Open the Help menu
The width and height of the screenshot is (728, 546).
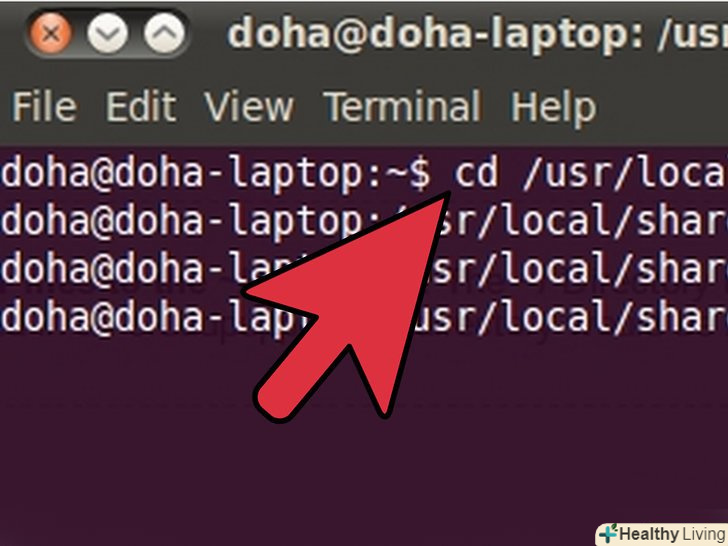(x=553, y=108)
